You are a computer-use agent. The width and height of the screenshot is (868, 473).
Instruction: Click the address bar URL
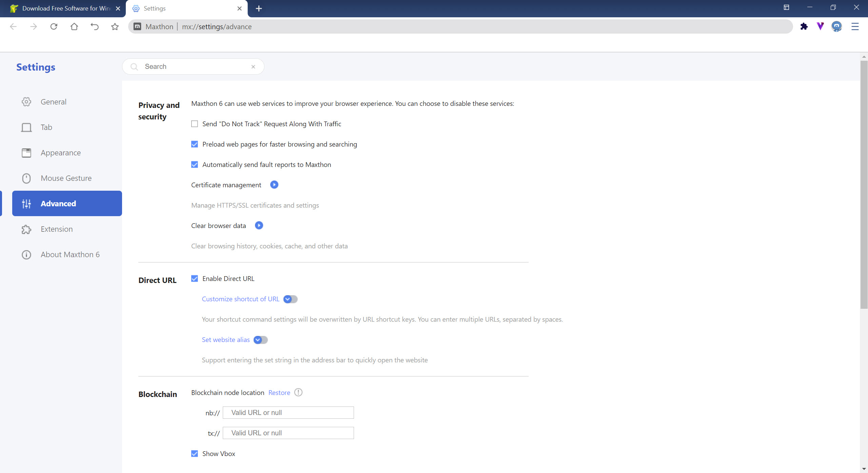(217, 26)
